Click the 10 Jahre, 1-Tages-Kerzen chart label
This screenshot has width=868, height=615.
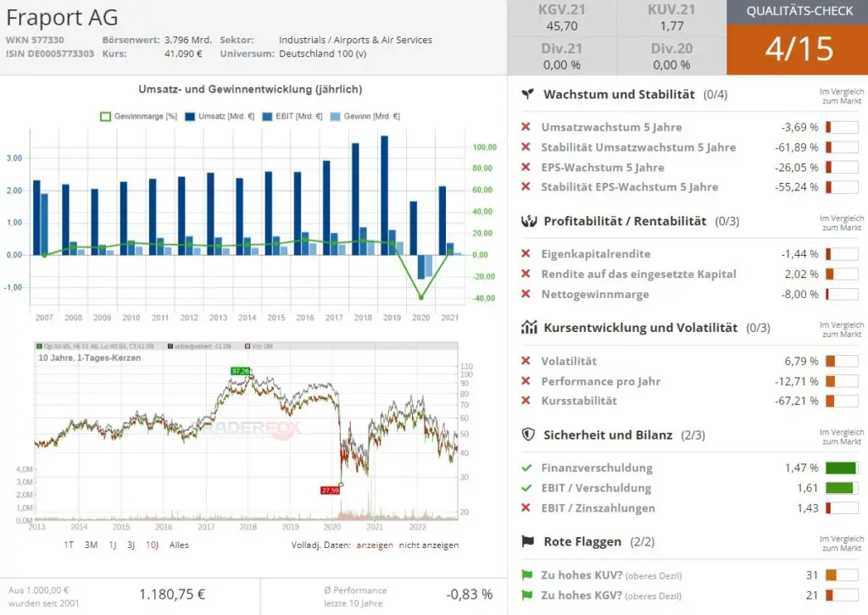[90, 357]
